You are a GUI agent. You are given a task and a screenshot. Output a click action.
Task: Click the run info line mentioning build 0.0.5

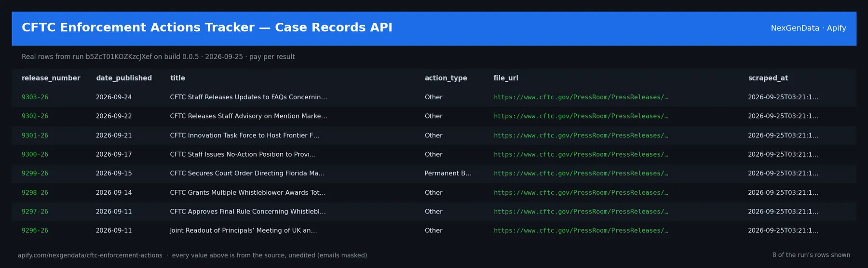coord(158,57)
